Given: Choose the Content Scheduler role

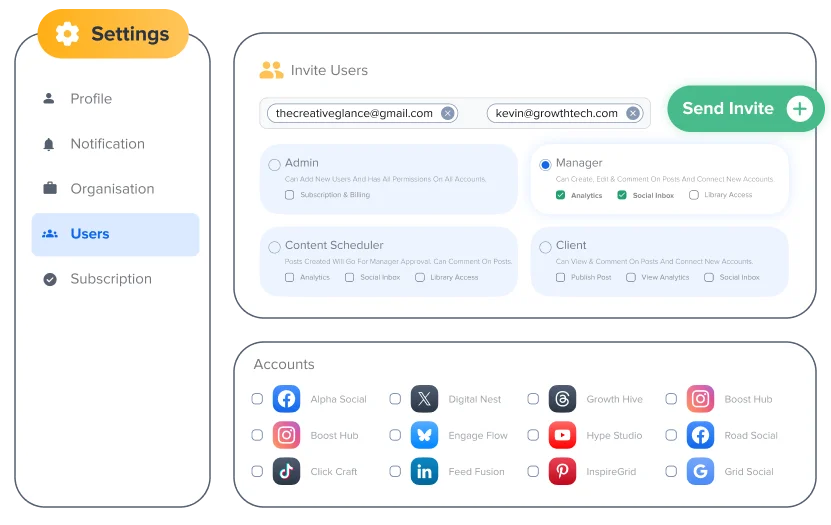Looking at the screenshot, I should pos(274,246).
